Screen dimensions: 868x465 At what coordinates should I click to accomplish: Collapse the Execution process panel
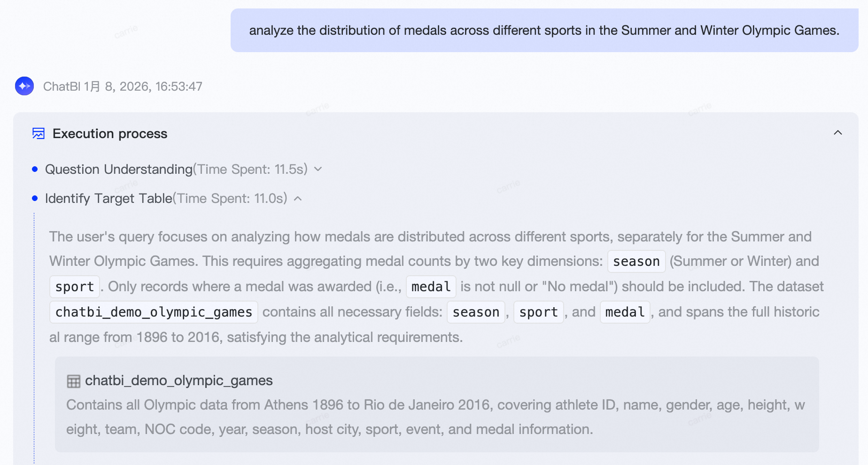pos(837,133)
